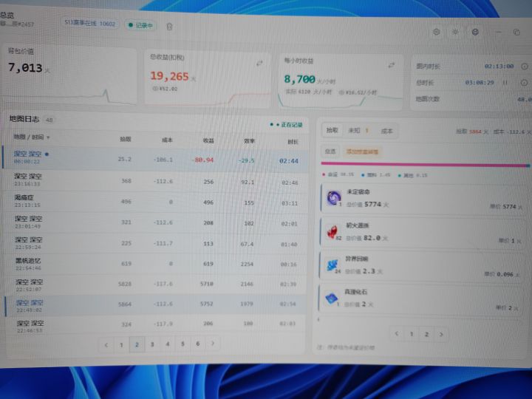532x399 pixels.
Task: Sort map log by 成本 column
Action: [x=167, y=140]
